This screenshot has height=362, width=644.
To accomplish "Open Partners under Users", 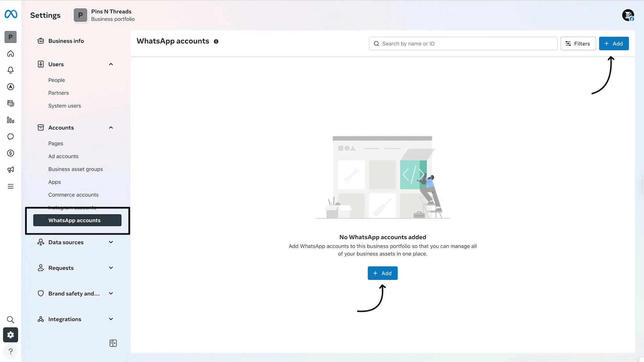I will pyautogui.click(x=59, y=93).
